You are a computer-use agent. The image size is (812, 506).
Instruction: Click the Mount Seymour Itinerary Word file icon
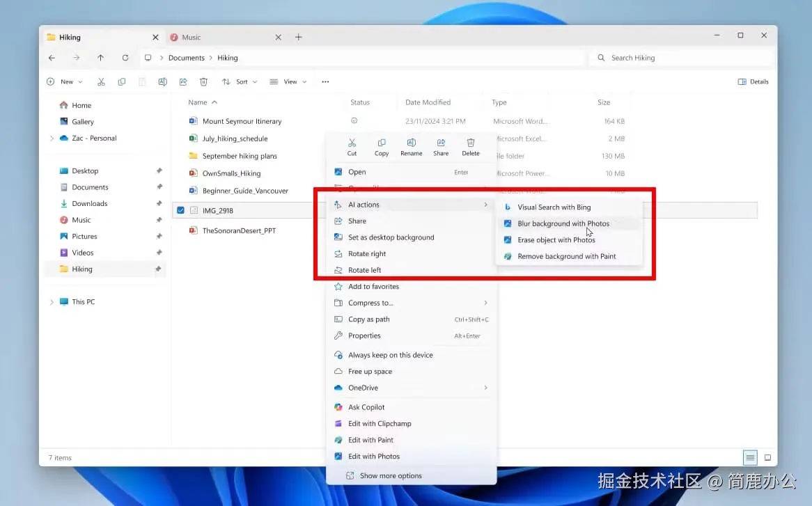(193, 121)
